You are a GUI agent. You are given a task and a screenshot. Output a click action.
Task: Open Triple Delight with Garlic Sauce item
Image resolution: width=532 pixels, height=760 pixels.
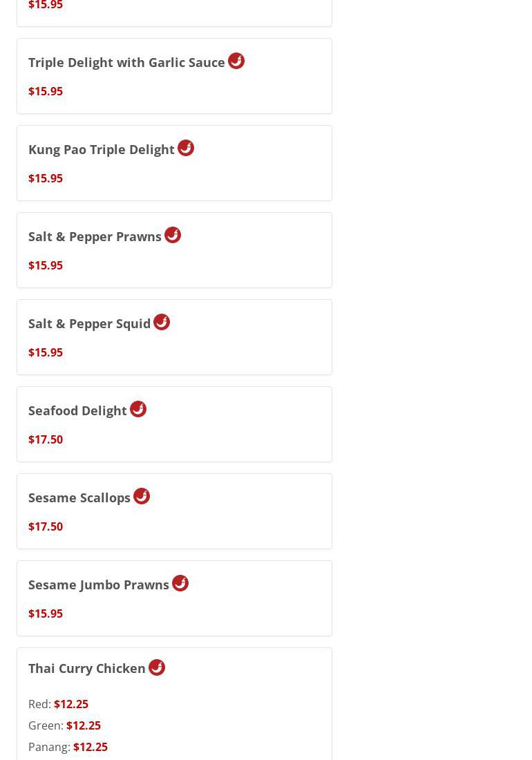click(126, 63)
